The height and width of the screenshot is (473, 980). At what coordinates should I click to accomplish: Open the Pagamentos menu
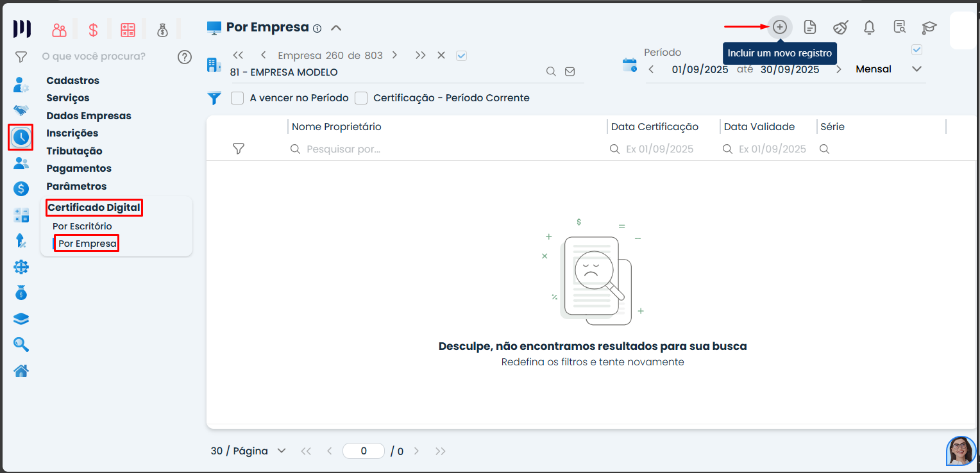[79, 169]
